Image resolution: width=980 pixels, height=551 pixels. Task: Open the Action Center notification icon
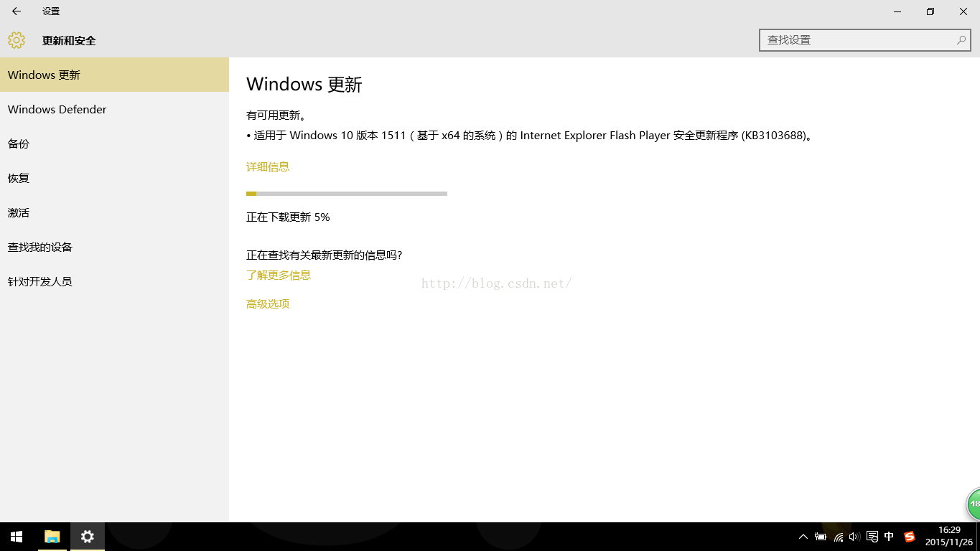872,537
